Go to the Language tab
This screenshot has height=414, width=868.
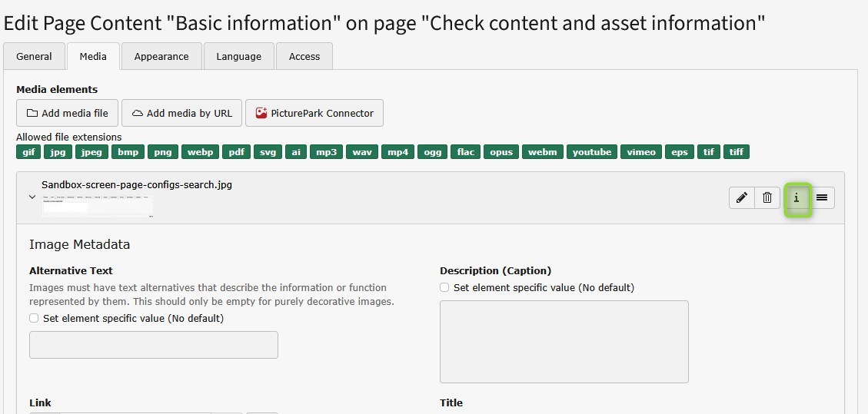[x=238, y=56]
